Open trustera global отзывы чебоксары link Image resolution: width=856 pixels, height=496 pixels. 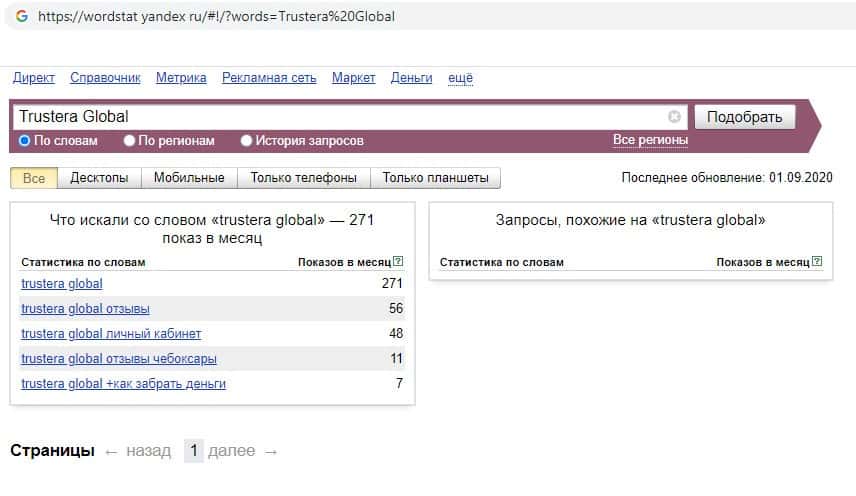(x=119, y=359)
